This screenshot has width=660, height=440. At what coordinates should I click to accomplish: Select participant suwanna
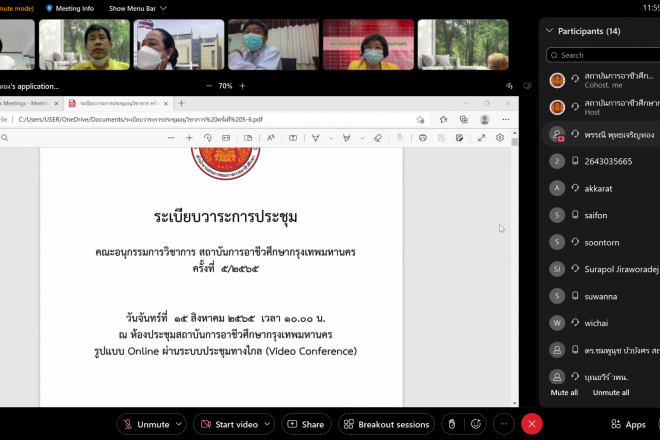[x=602, y=296]
